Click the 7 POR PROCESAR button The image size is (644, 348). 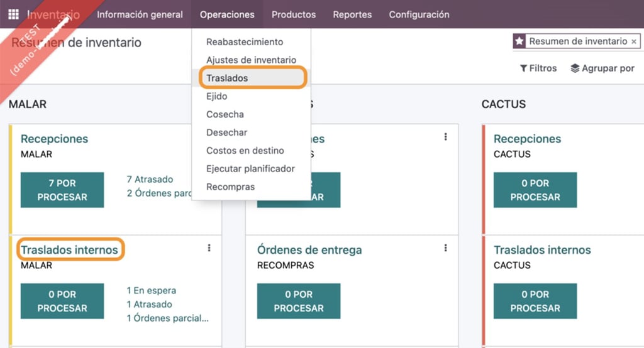point(62,190)
